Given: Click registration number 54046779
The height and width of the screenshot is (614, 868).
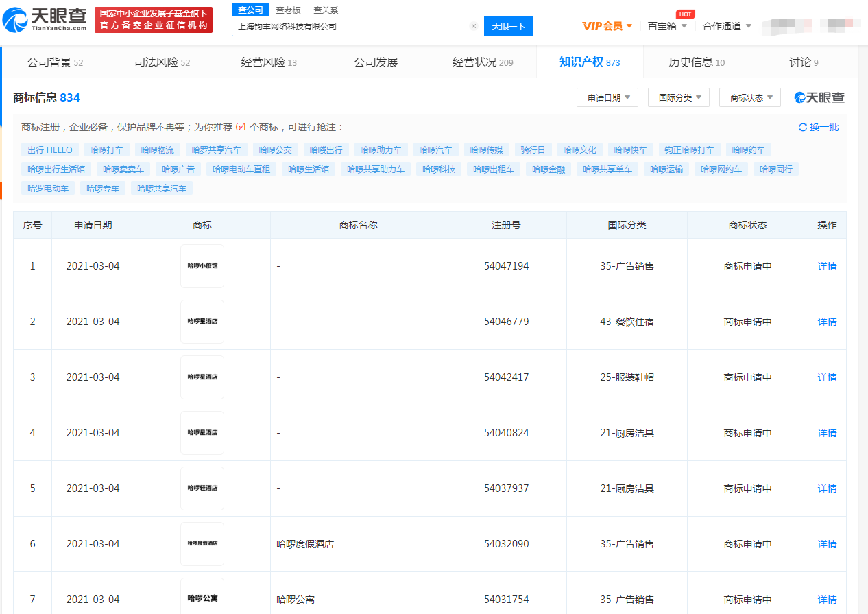Looking at the screenshot, I should pyautogui.click(x=506, y=322).
